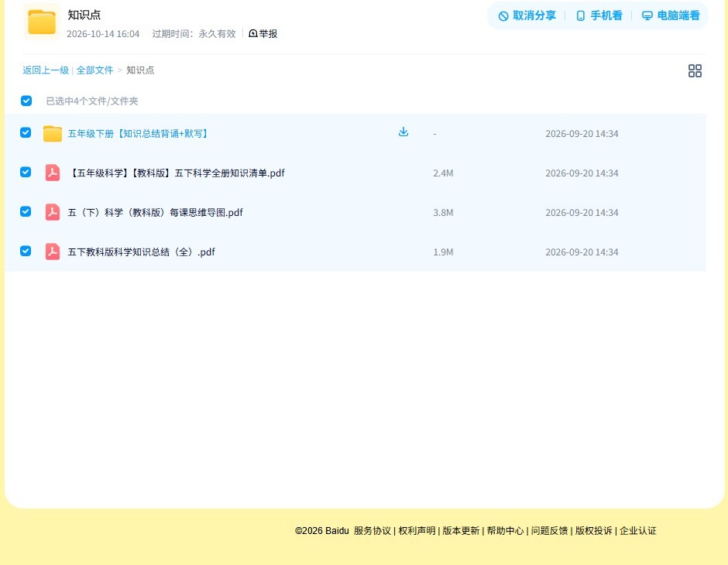This screenshot has height=565, width=728.
Task: Open 版权投诉 footer link
Action: tap(593, 531)
